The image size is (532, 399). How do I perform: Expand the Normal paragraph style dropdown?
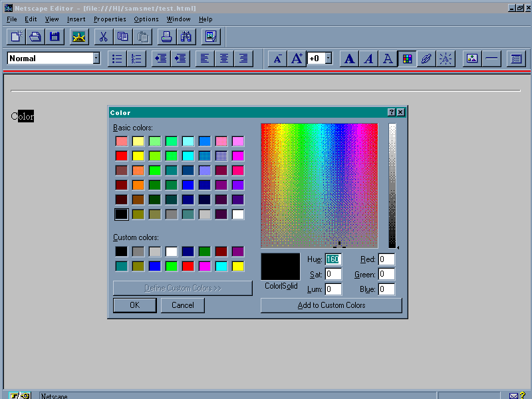tap(96, 59)
